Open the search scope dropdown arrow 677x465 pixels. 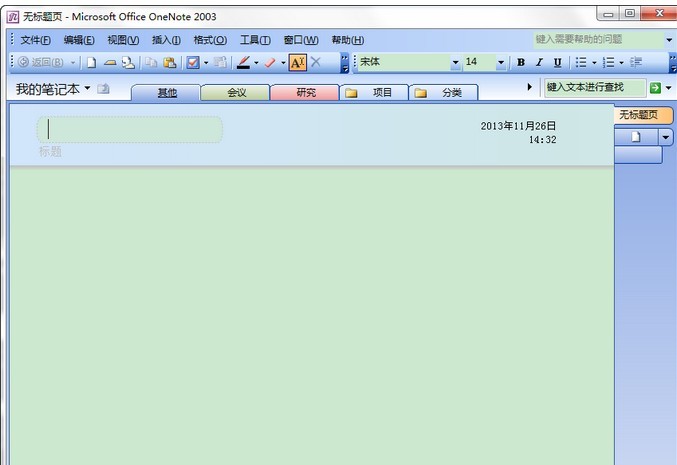pyautogui.click(x=668, y=88)
